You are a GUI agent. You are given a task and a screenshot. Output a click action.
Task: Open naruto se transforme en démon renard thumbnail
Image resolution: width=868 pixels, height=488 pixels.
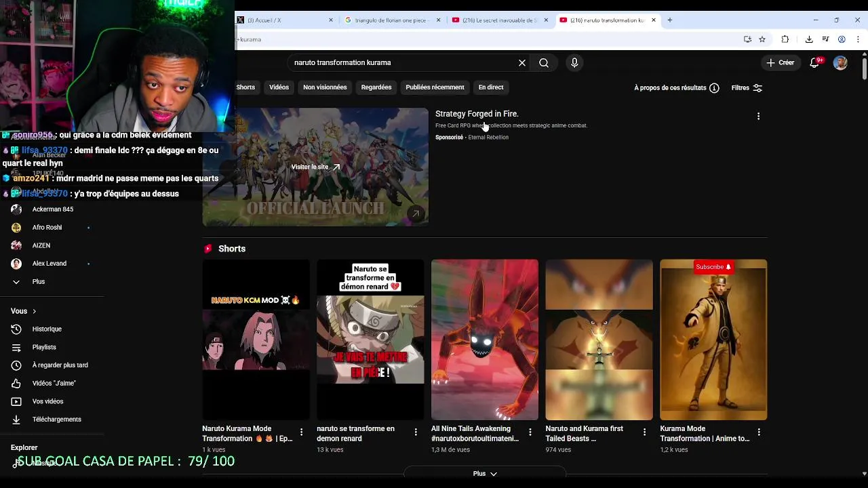click(x=370, y=340)
